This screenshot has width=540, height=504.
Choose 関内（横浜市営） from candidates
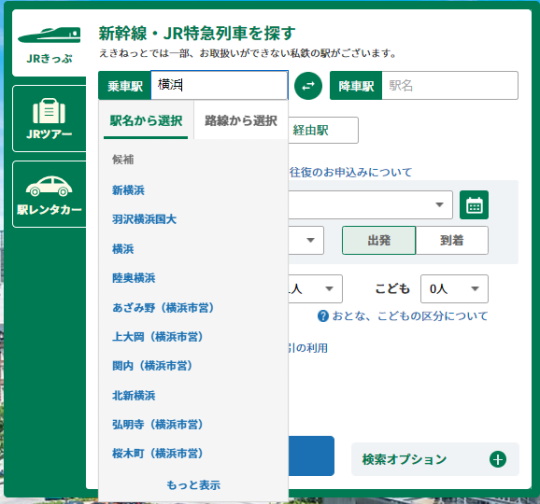[152, 366]
